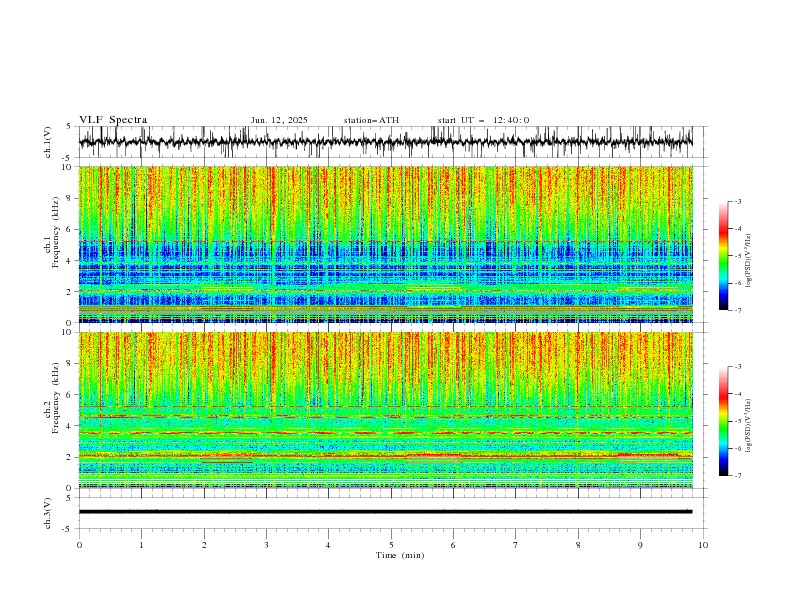Click the '4' kHz tick of ch.1 spectrogram

click(x=70, y=261)
